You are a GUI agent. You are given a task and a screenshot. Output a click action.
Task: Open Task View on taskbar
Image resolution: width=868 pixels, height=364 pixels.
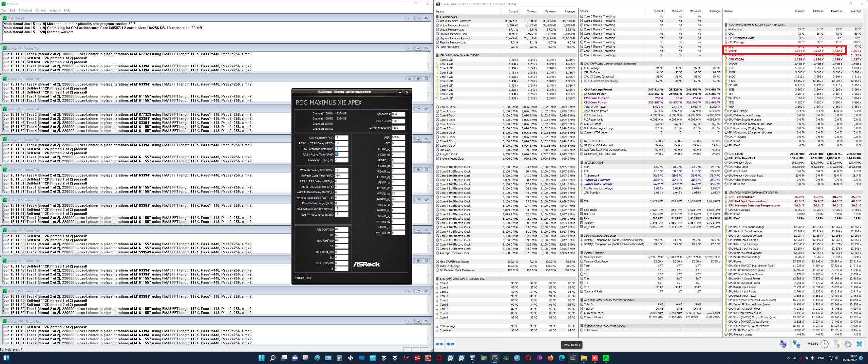pyautogui.click(x=284, y=358)
